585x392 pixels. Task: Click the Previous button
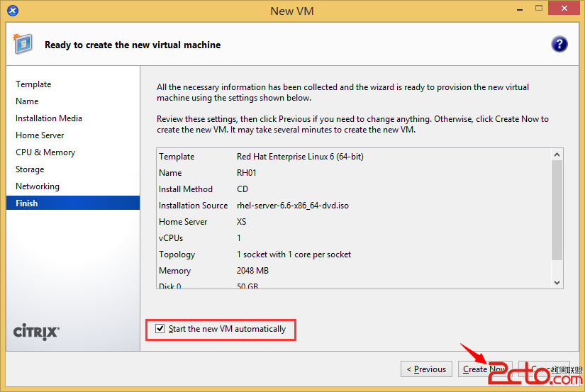(426, 369)
